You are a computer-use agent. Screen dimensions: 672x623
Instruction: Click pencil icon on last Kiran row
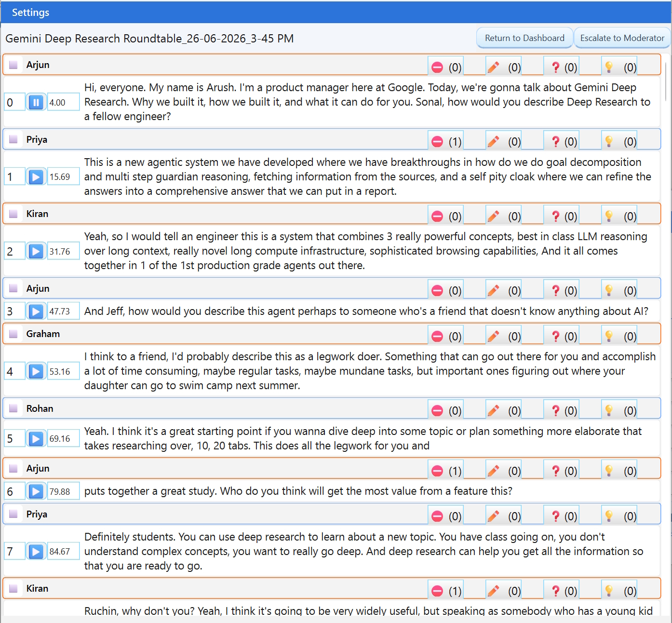pyautogui.click(x=493, y=591)
